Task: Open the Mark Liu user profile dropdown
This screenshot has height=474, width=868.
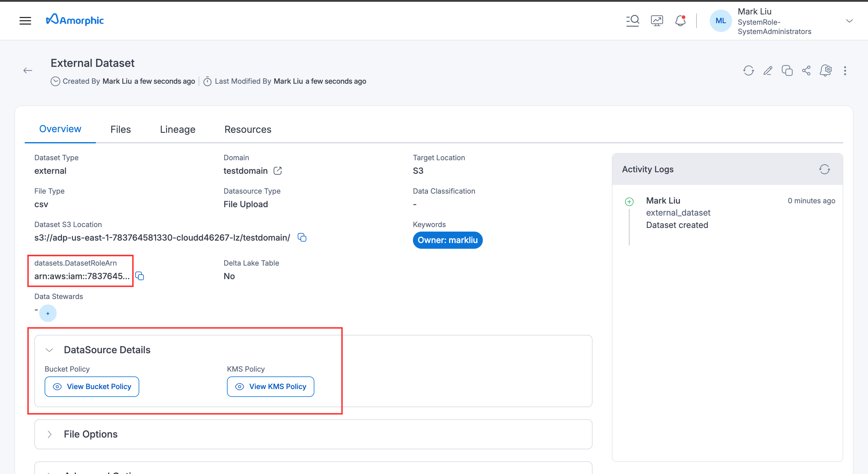Action: click(x=849, y=21)
